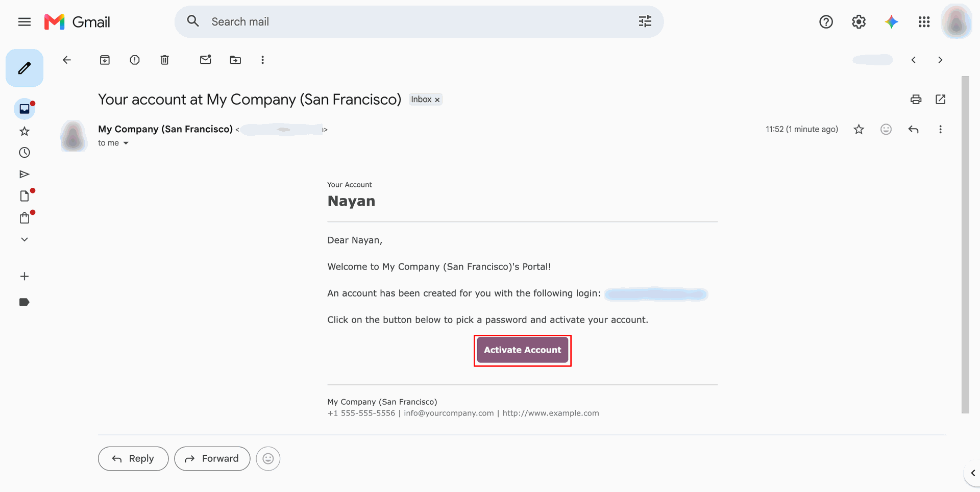Open the label tag in sidebar
The height and width of the screenshot is (492, 980).
pos(24,302)
